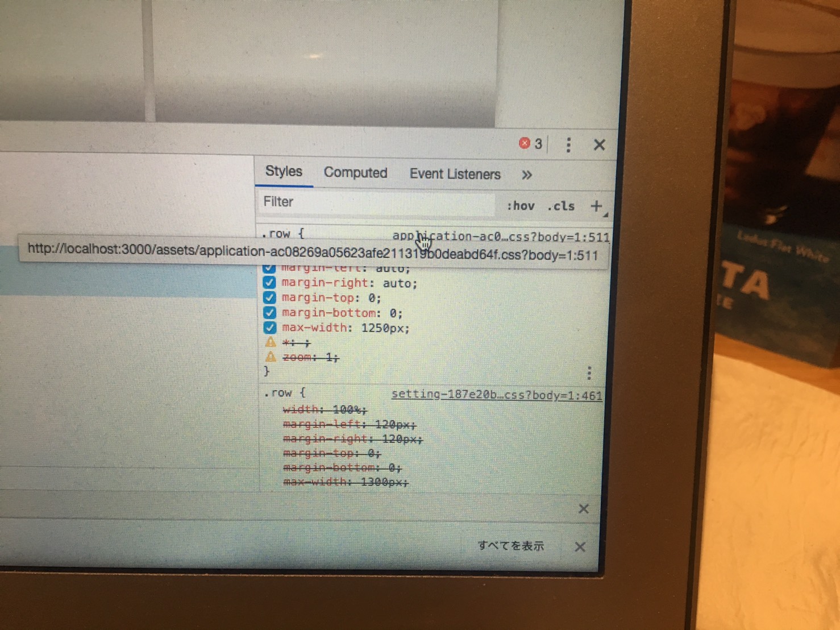Viewport: 840px width, 630px height.
Task: Open the DevTools three-dot customize menu
Action: point(568,144)
